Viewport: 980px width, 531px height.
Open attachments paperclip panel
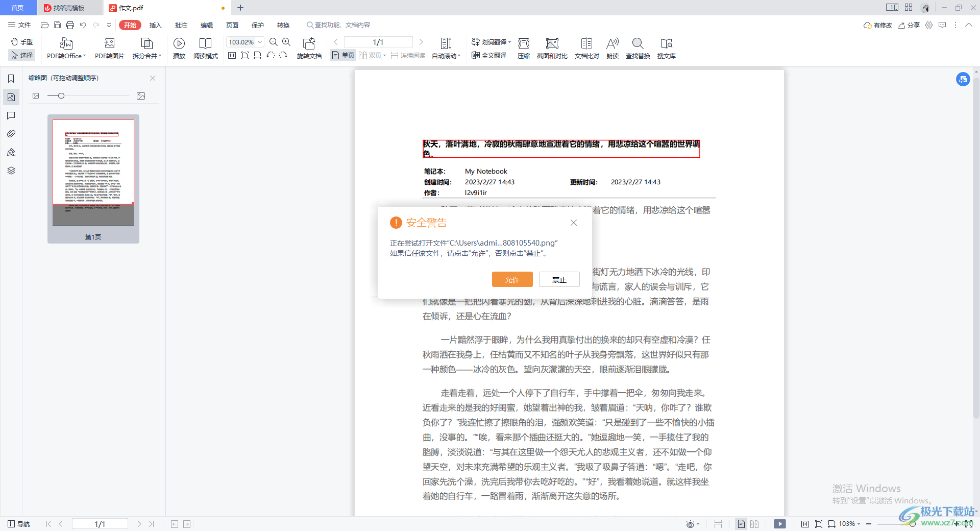[11, 134]
